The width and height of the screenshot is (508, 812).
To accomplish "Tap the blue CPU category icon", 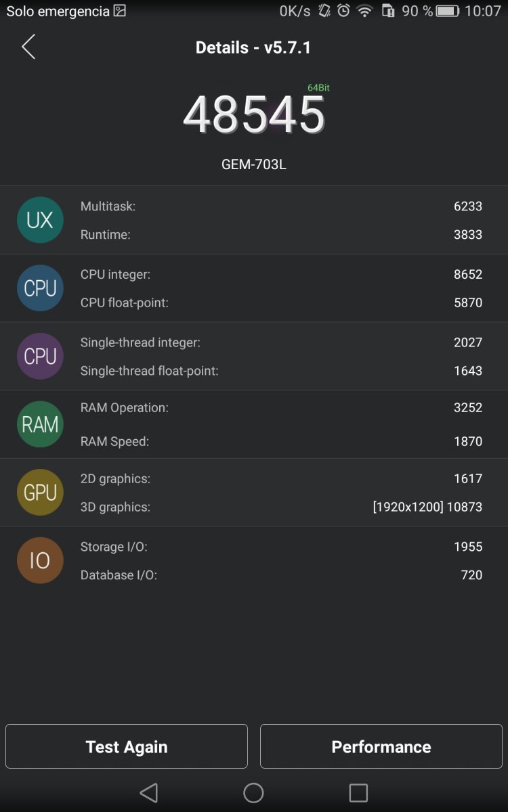I will pos(40,288).
